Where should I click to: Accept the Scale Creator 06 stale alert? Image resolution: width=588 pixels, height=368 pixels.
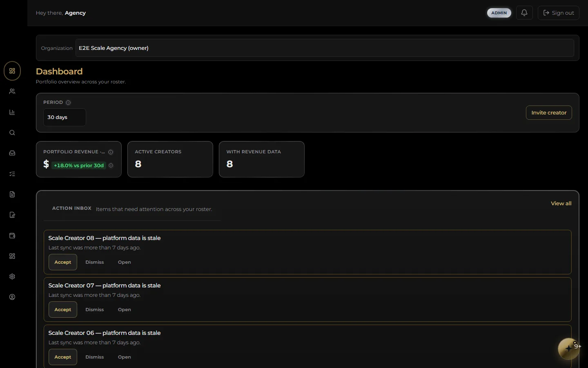tap(63, 357)
